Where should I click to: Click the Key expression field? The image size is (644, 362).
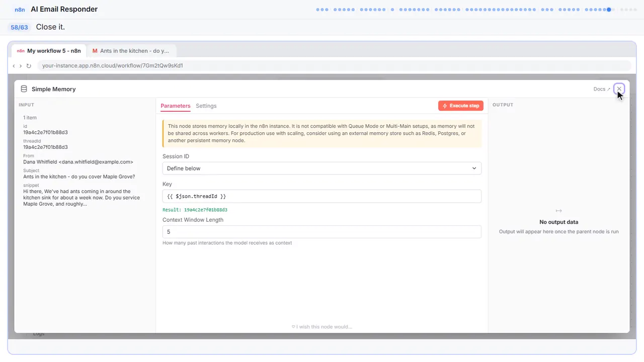(322, 196)
